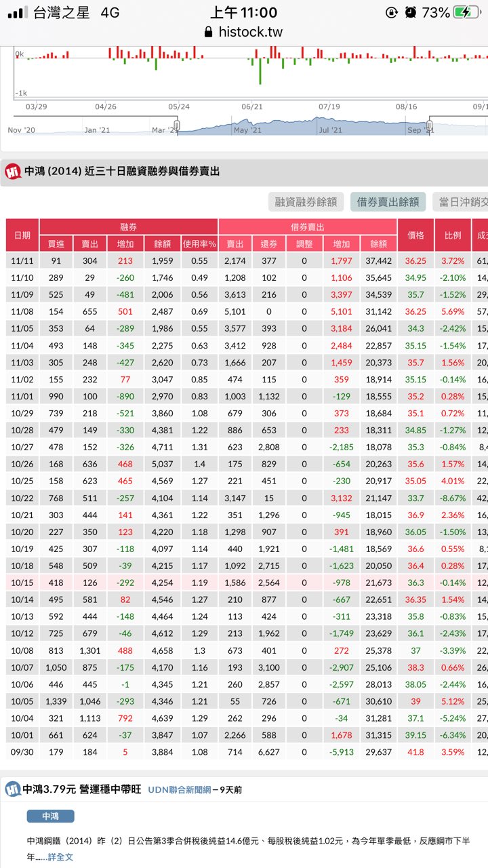Tap the rotation lock status icon
The height and width of the screenshot is (868, 488).
[391, 12]
